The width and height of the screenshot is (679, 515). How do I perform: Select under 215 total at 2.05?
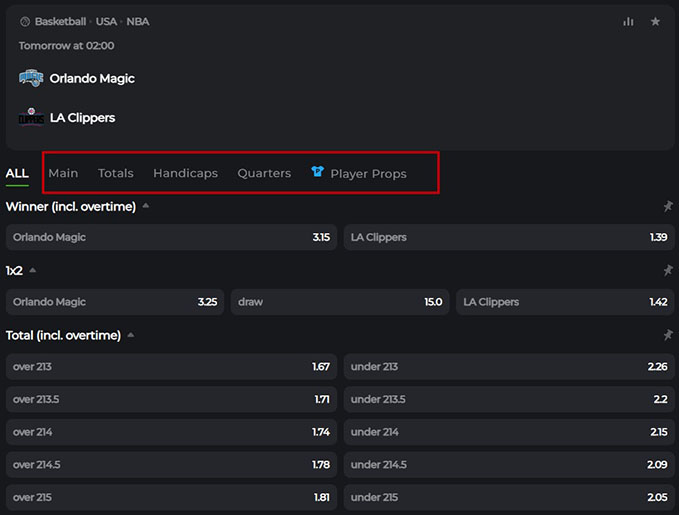(509, 497)
